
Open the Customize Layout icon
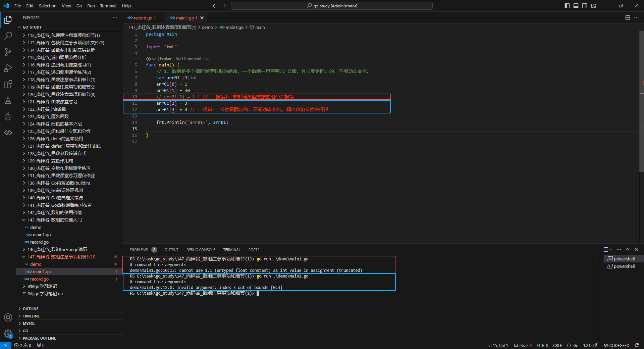[x=594, y=6]
